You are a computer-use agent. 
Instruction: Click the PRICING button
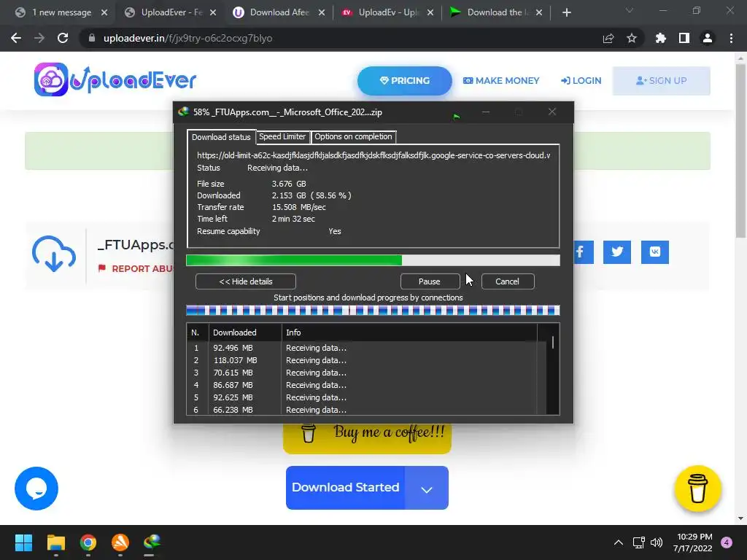click(x=404, y=80)
